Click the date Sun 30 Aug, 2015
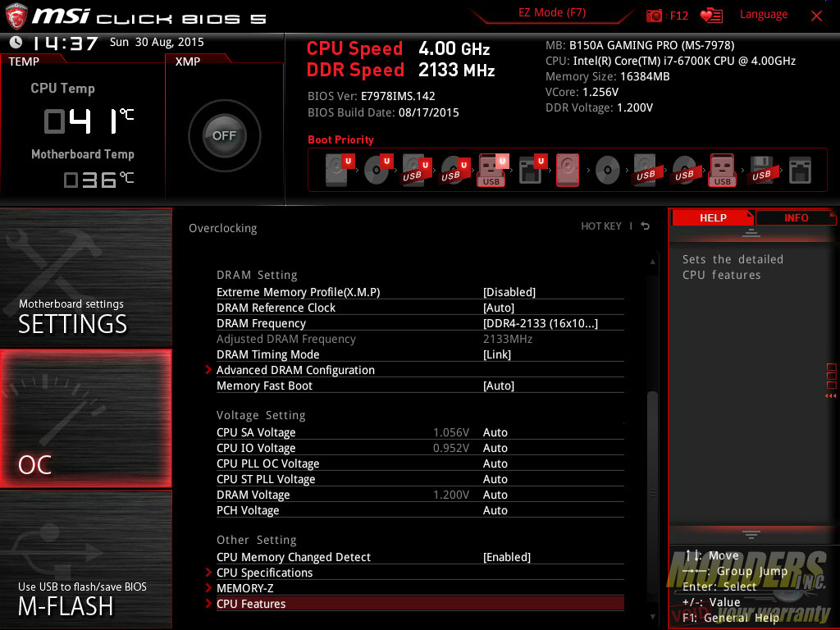840x630 pixels. [x=157, y=42]
